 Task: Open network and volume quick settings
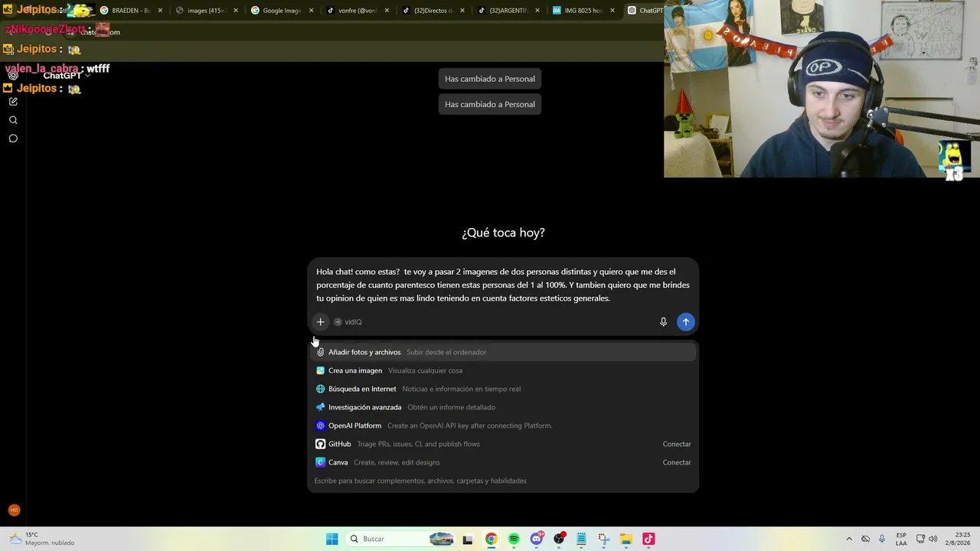pos(926,539)
